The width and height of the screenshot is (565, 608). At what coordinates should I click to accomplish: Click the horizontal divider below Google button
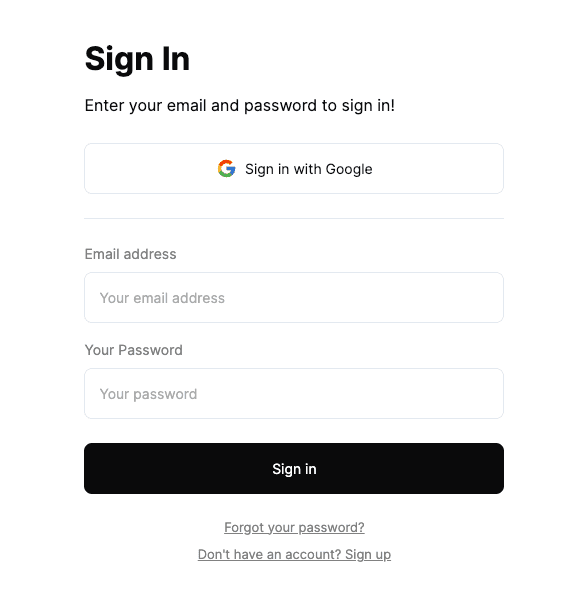[294, 218]
